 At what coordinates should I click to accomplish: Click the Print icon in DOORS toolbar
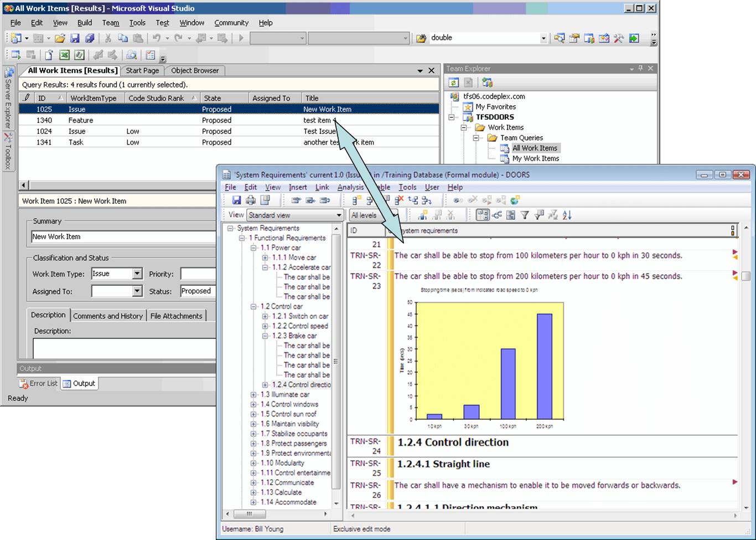coord(251,200)
